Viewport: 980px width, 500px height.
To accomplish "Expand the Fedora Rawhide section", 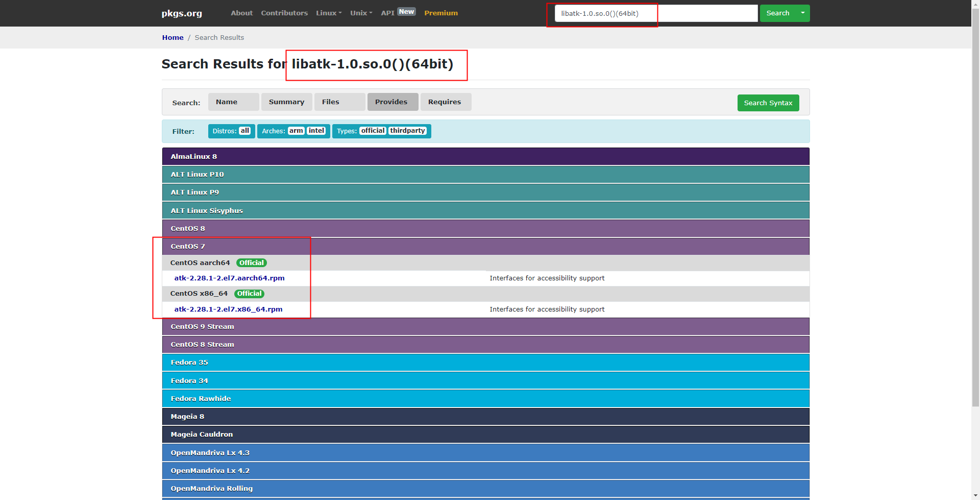I will 485,398.
